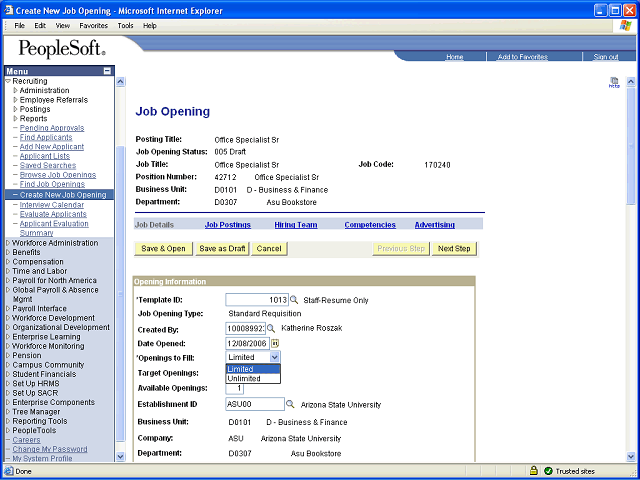Open the Tools menu
The width and height of the screenshot is (640, 480).
125,25
